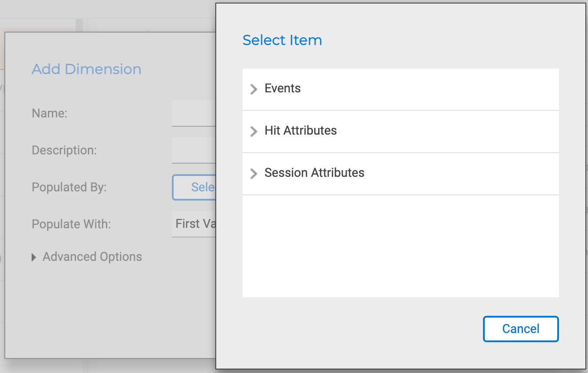The height and width of the screenshot is (373, 588).
Task: Expand Advanced Options disclosure triangle
Action: click(x=34, y=257)
